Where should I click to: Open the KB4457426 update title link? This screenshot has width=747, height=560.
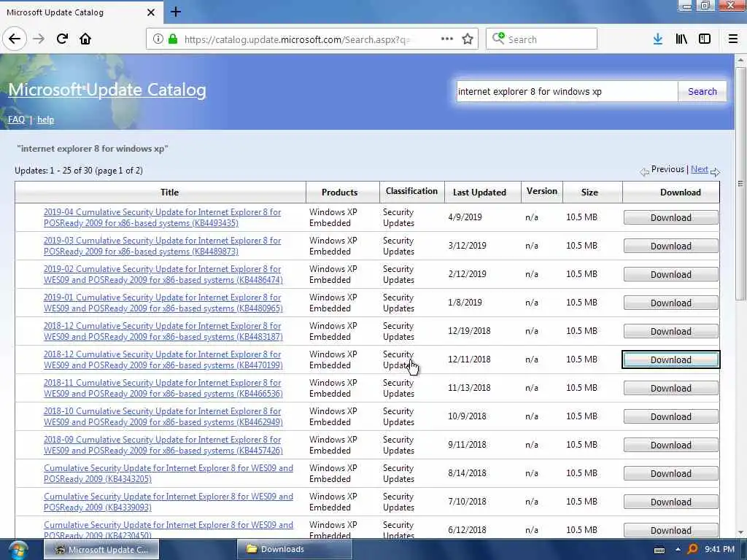click(x=163, y=446)
